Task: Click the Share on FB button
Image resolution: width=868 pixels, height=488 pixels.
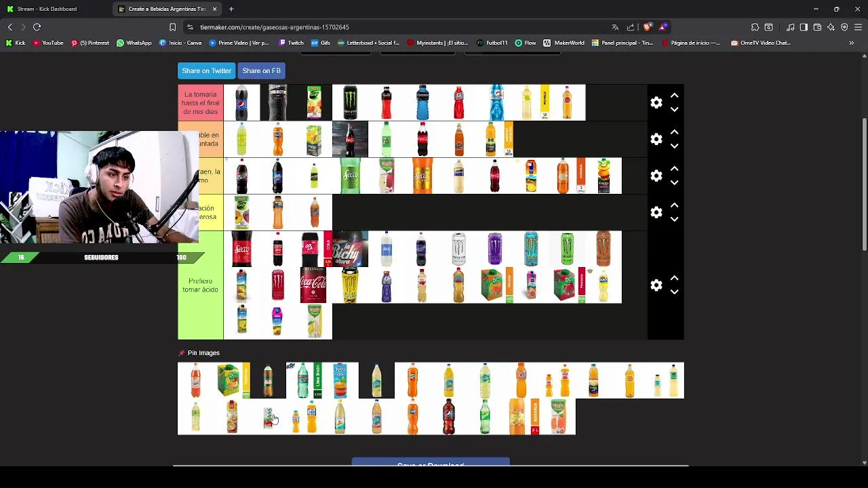Action: click(x=261, y=70)
